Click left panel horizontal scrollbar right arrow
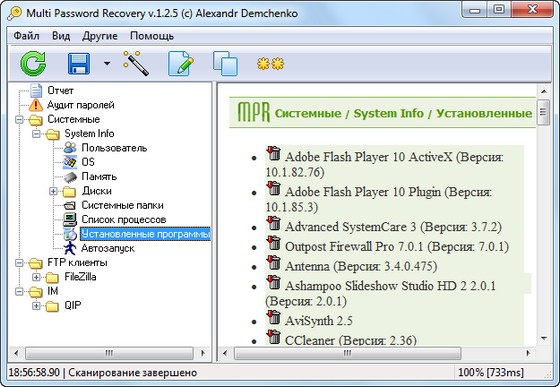Screen dimensions: 560x387 pyautogui.click(x=203, y=353)
